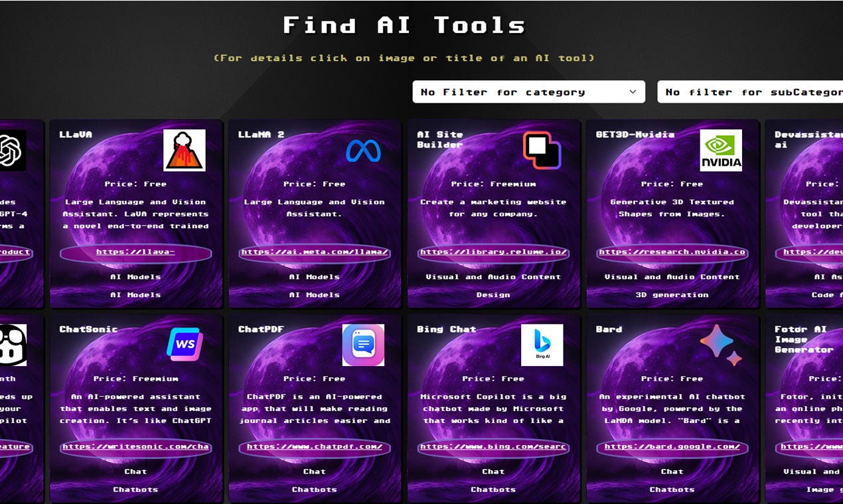
Task: Click the Microsoft Copilot description text
Action: pyautogui.click(x=493, y=409)
